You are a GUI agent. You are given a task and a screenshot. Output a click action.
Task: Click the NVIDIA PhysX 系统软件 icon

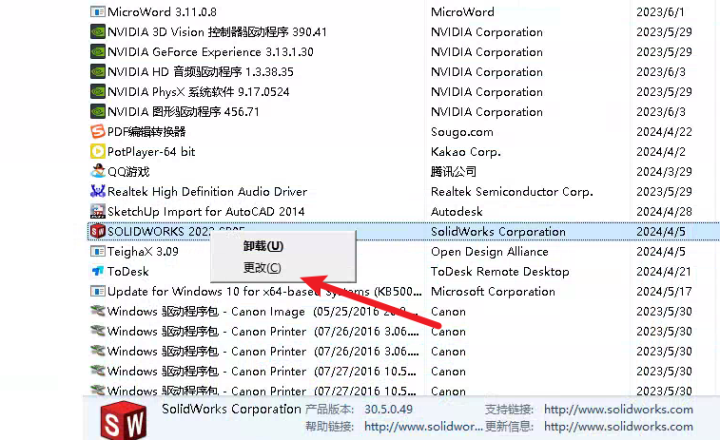tap(97, 92)
